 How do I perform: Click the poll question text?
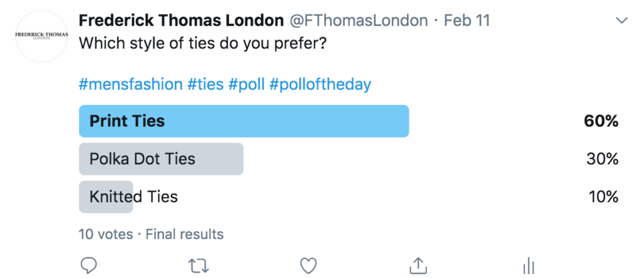[x=203, y=43]
